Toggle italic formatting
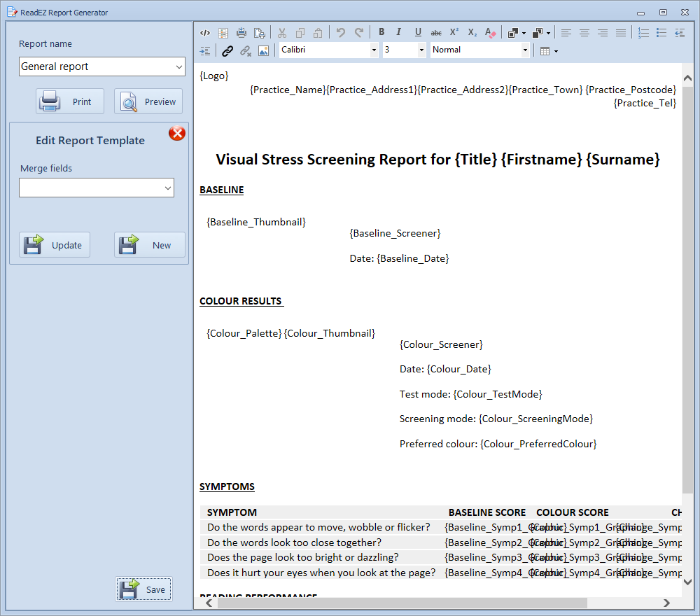The image size is (700, 616). [399, 32]
